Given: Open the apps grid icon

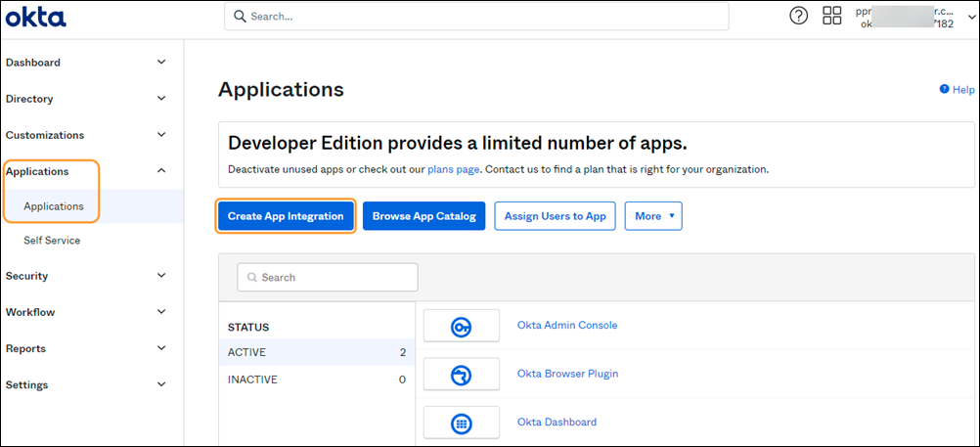Looking at the screenshot, I should 832,16.
